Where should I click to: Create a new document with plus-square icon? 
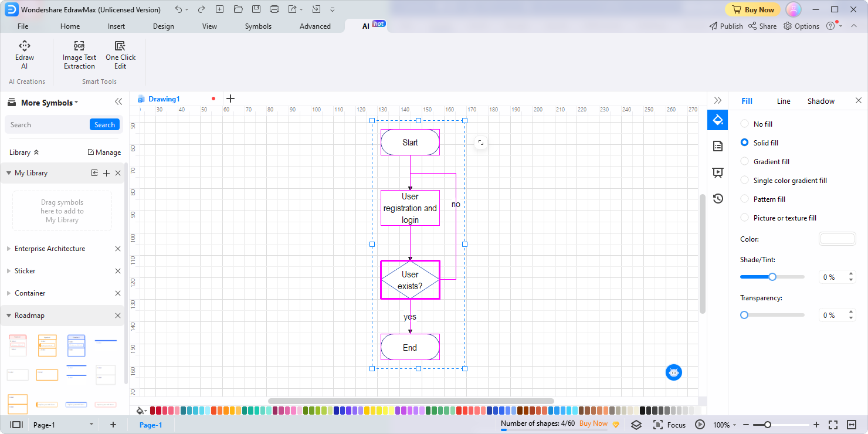(x=219, y=9)
